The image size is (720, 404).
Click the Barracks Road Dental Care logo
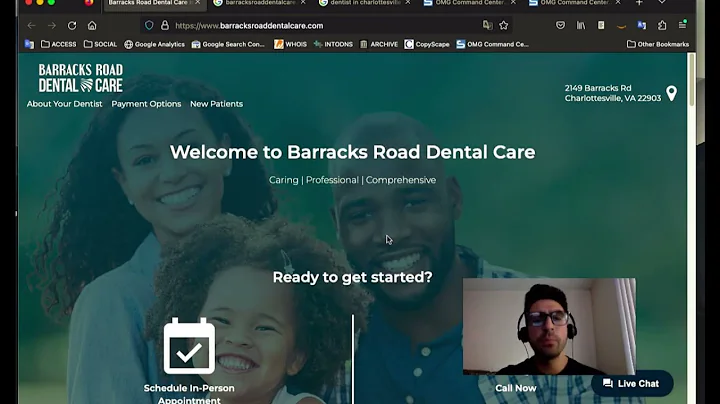click(81, 78)
